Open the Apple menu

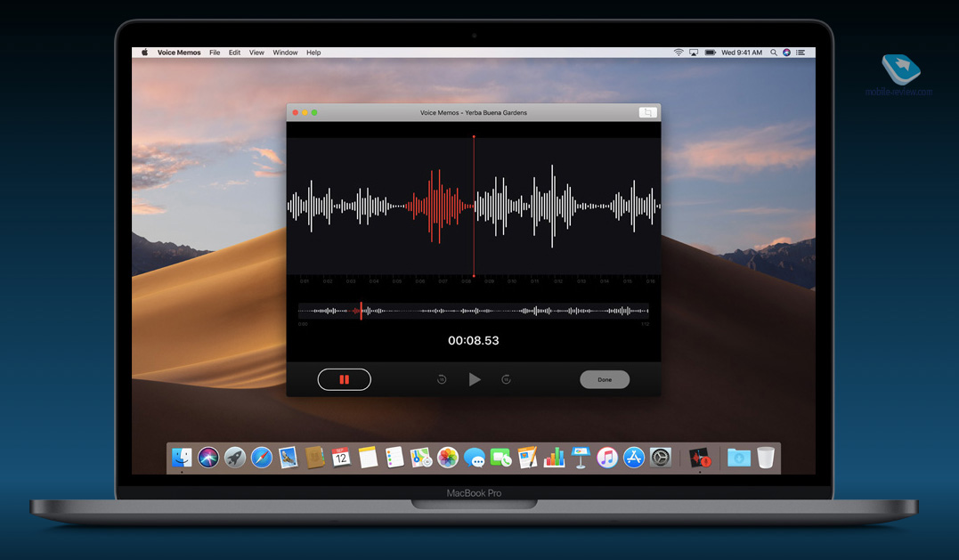click(x=145, y=53)
